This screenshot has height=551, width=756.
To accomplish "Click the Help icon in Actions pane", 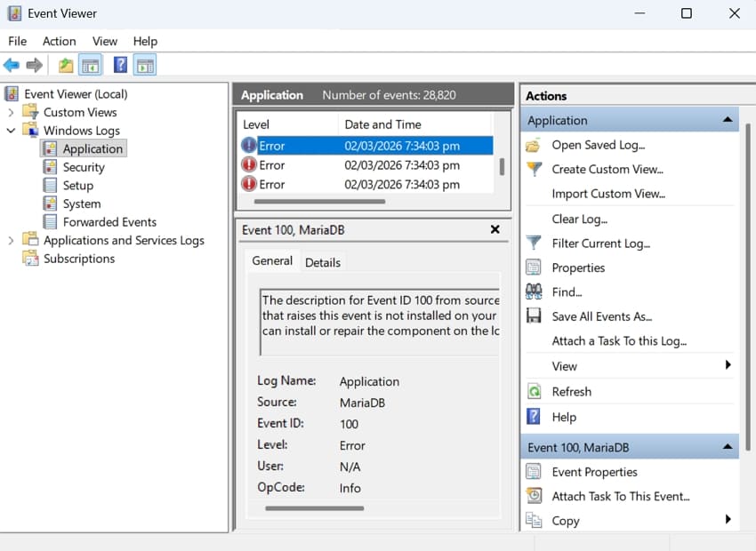I will [x=534, y=416].
